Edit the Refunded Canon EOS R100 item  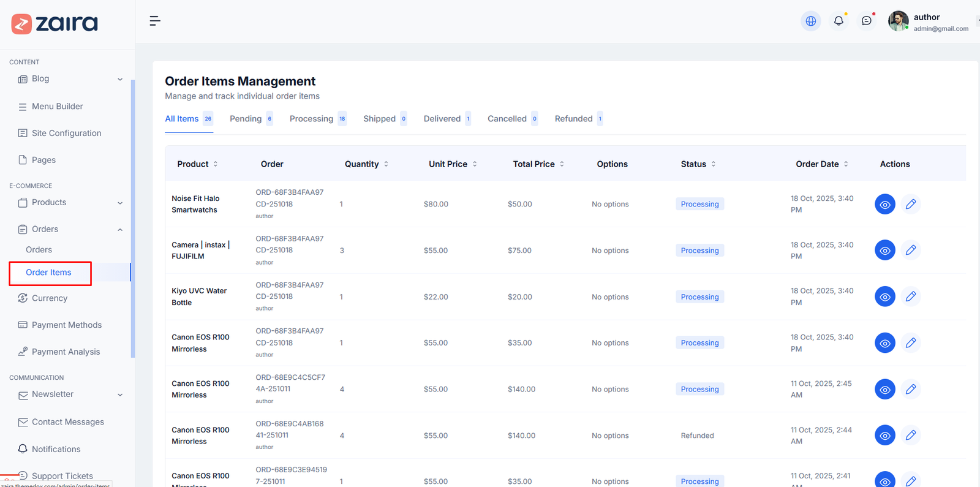pos(910,435)
